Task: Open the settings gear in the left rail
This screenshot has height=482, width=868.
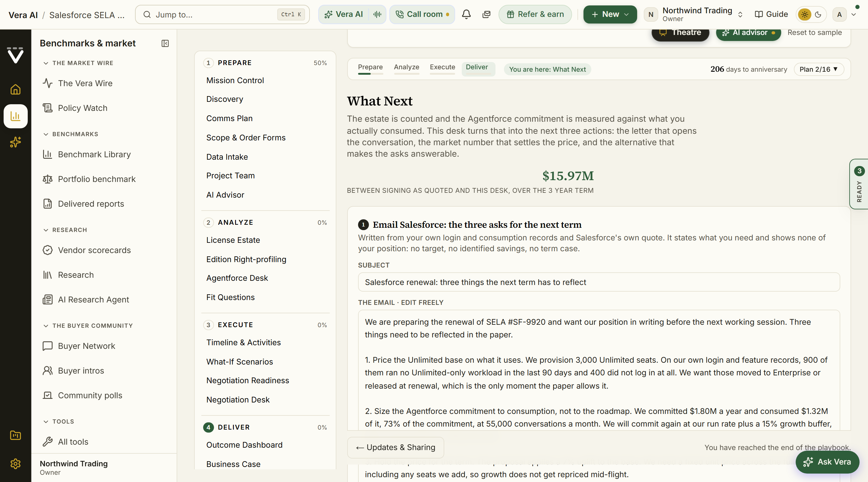Action: click(x=15, y=464)
